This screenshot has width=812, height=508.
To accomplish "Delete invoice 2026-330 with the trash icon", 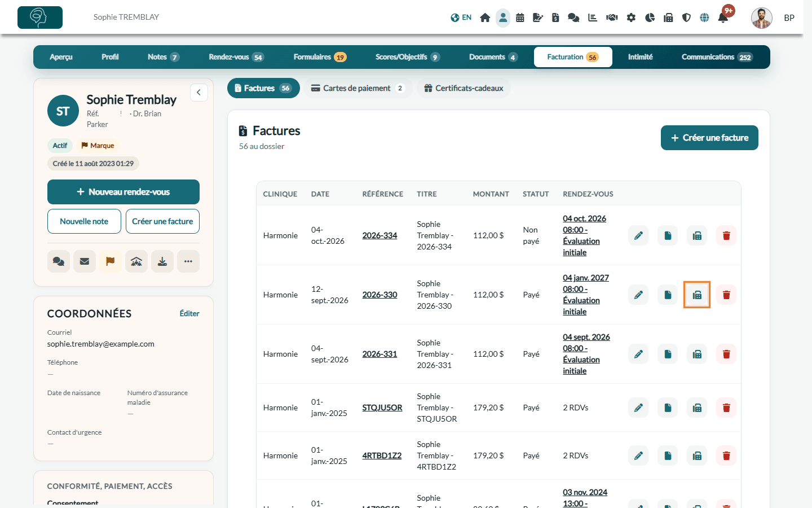I will [x=726, y=295].
